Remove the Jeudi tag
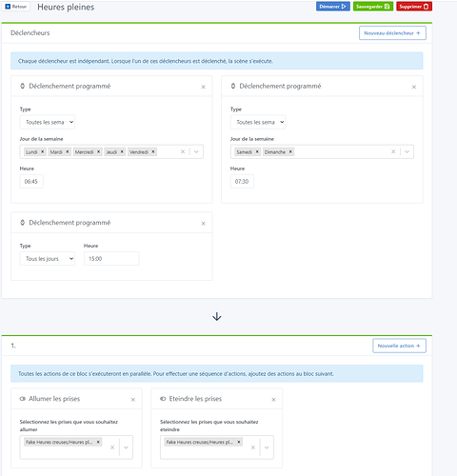The width and height of the screenshot is (457, 476). (122, 151)
